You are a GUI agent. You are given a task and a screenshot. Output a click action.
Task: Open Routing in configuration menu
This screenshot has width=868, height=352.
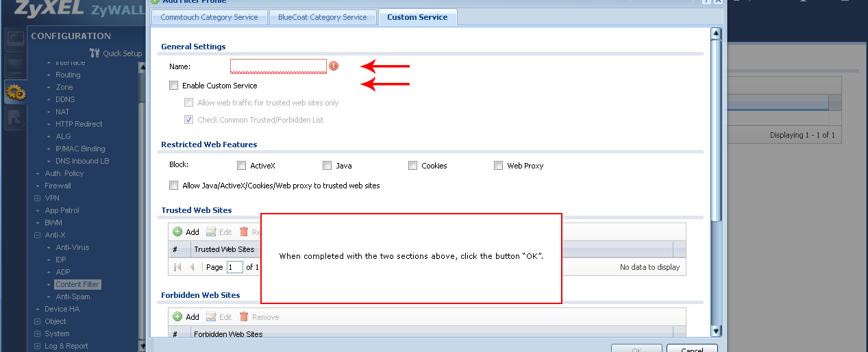pyautogui.click(x=68, y=75)
